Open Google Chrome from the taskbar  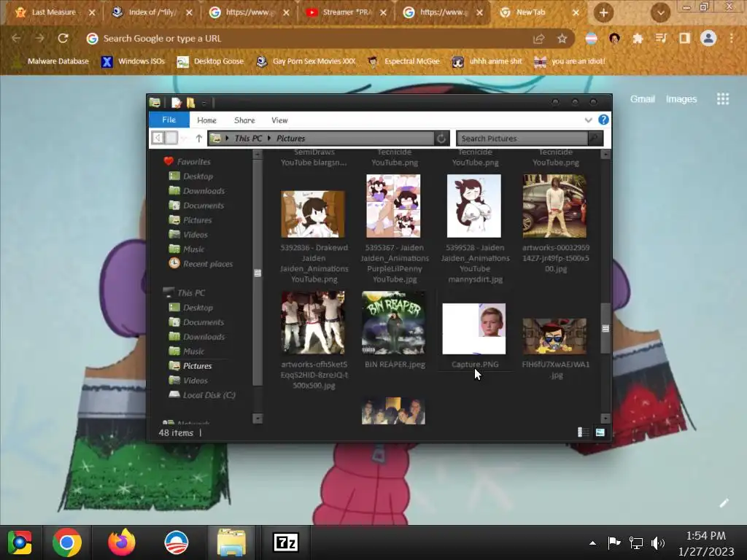pyautogui.click(x=66, y=542)
